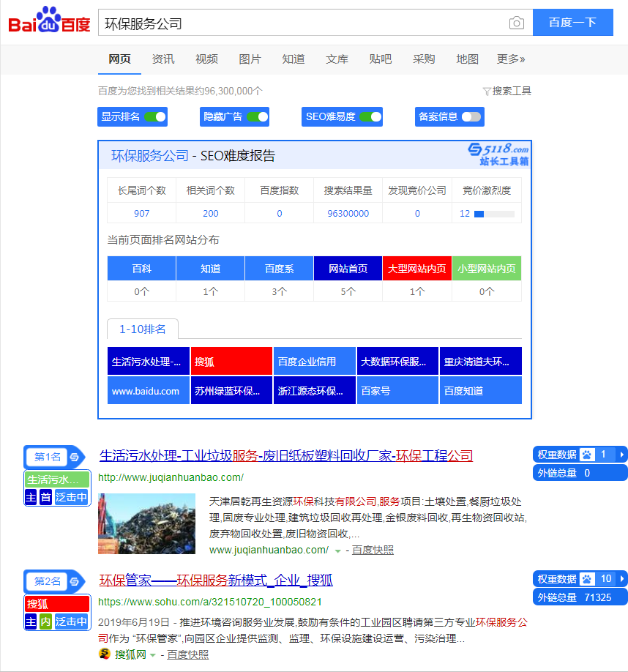Open dropdown arrow after juqianhuanbao.com URL
Image resolution: width=628 pixels, height=672 pixels.
coord(337,551)
